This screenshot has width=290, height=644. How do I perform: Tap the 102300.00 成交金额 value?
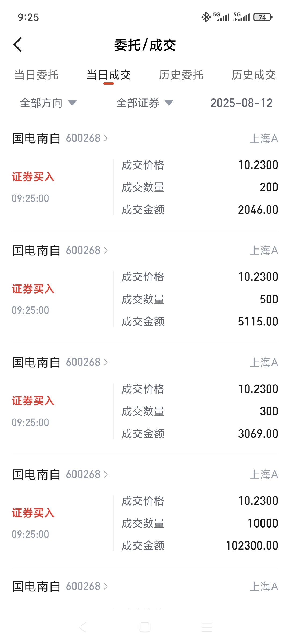(x=252, y=546)
